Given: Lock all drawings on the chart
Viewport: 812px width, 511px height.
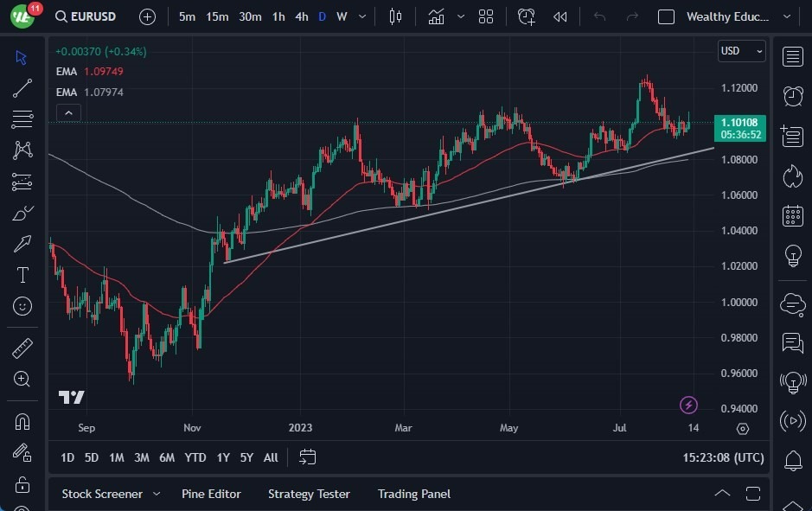Looking at the screenshot, I should tap(22, 484).
